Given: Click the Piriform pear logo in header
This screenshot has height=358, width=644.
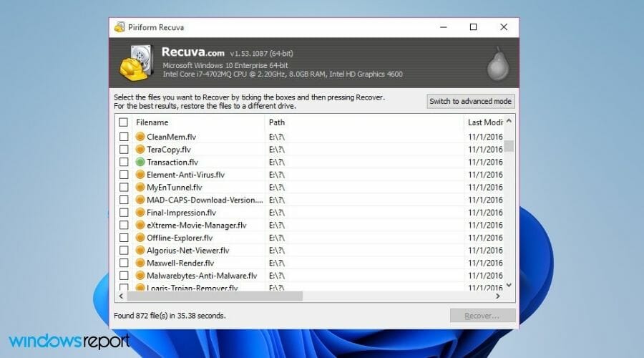Looking at the screenshot, I should point(498,64).
